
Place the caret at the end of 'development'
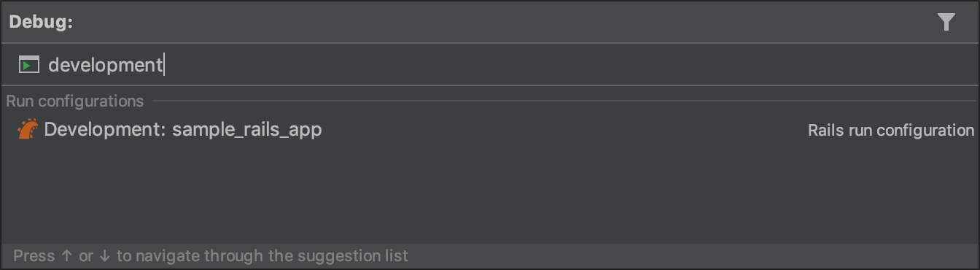point(164,65)
